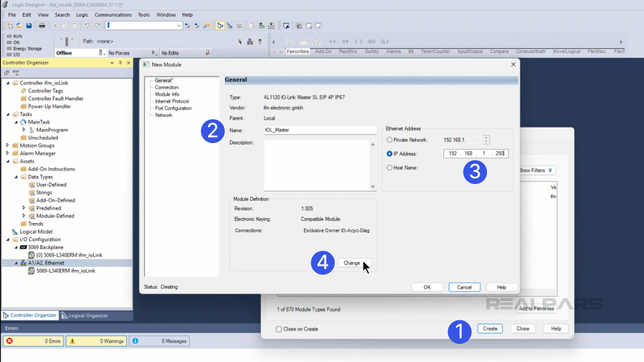
Task: Insert an Output Energize (OTE) coil
Action: tap(358, 42)
